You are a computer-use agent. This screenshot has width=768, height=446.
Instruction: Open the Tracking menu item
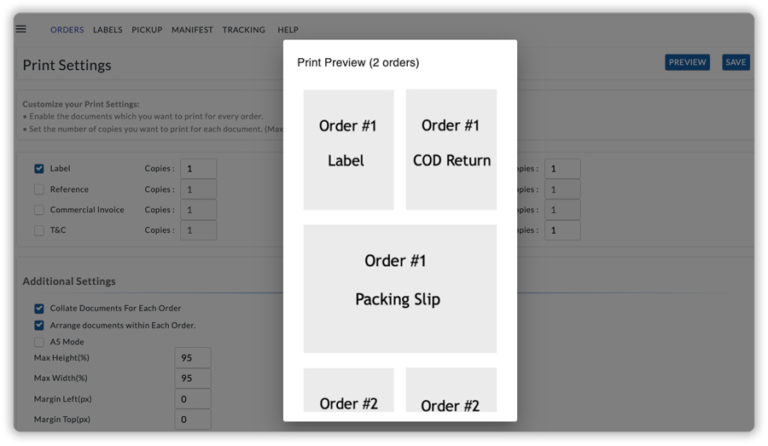click(x=244, y=30)
